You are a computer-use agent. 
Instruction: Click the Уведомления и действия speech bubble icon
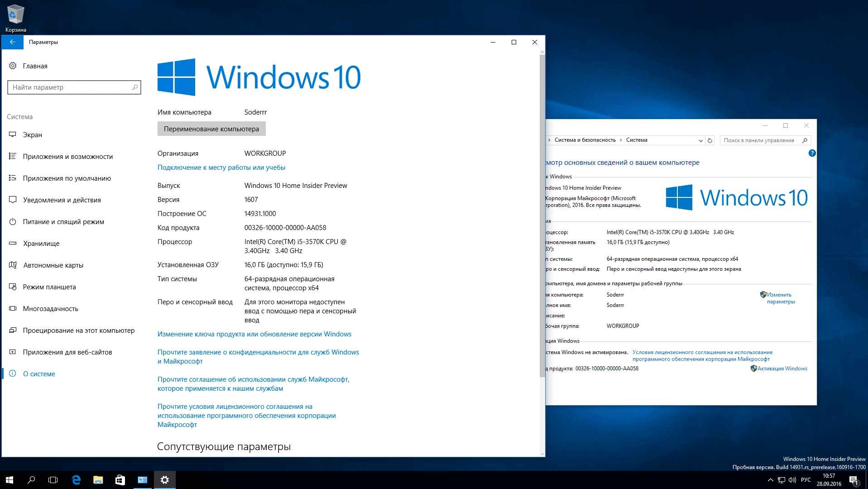point(13,200)
